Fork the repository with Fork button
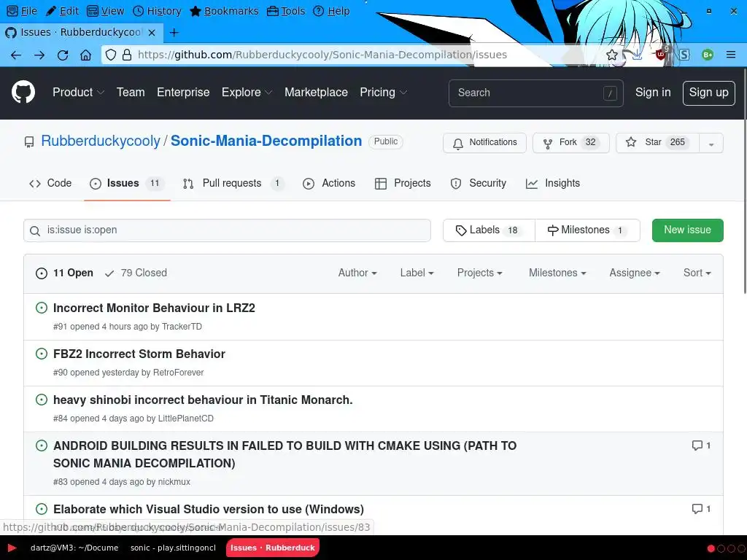 [570, 143]
